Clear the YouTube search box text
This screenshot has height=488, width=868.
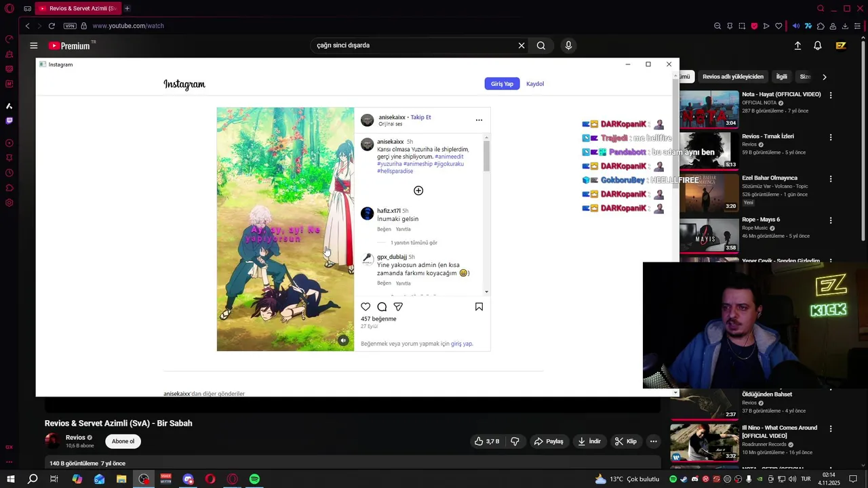point(521,45)
